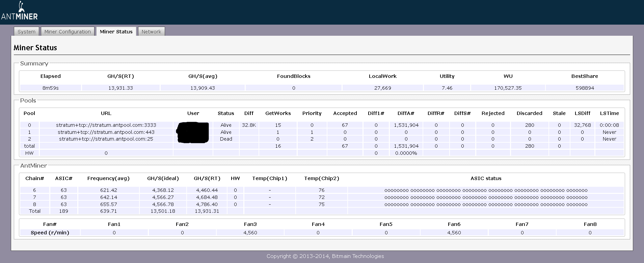Click total realtime hashrate 13,931.31
Screen dimensions: 644x263
tap(207, 211)
